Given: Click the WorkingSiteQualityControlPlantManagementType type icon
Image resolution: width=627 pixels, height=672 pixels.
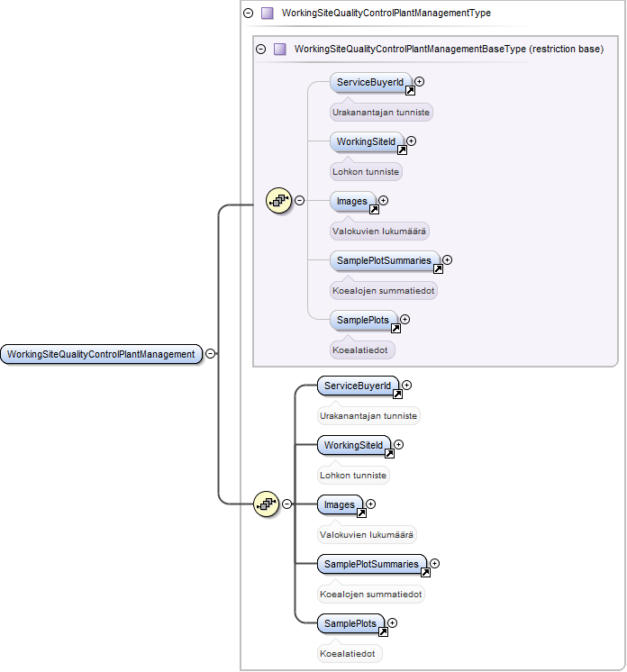Looking at the screenshot, I should tap(268, 14).
